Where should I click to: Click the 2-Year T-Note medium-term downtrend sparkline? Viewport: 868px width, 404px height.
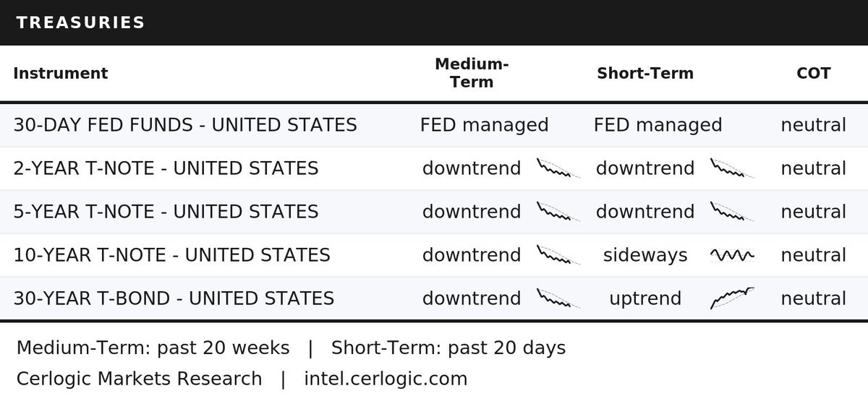point(558,168)
